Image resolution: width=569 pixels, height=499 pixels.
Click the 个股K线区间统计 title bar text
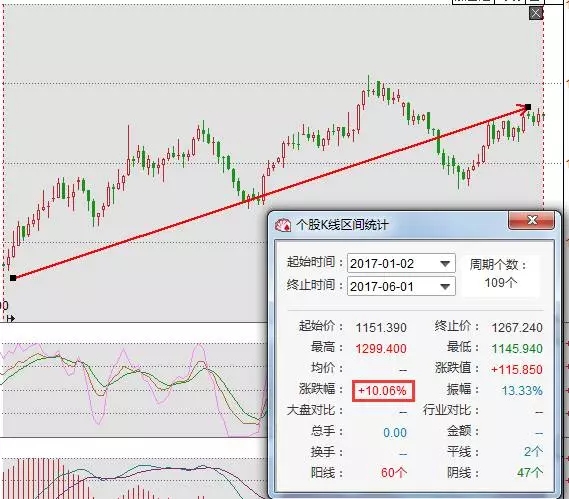[342, 225]
